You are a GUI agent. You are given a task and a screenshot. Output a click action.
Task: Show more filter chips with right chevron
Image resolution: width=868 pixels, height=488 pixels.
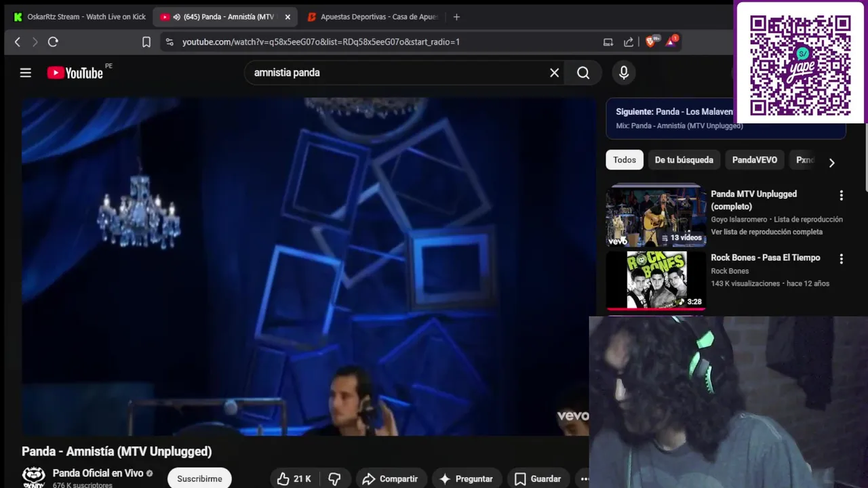[831, 163]
